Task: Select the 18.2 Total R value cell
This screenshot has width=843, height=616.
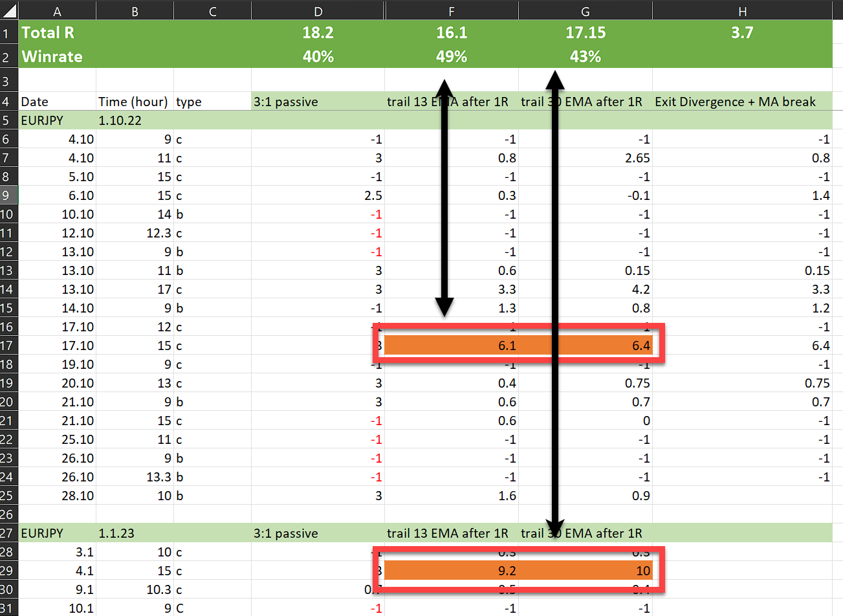Action: tap(318, 32)
